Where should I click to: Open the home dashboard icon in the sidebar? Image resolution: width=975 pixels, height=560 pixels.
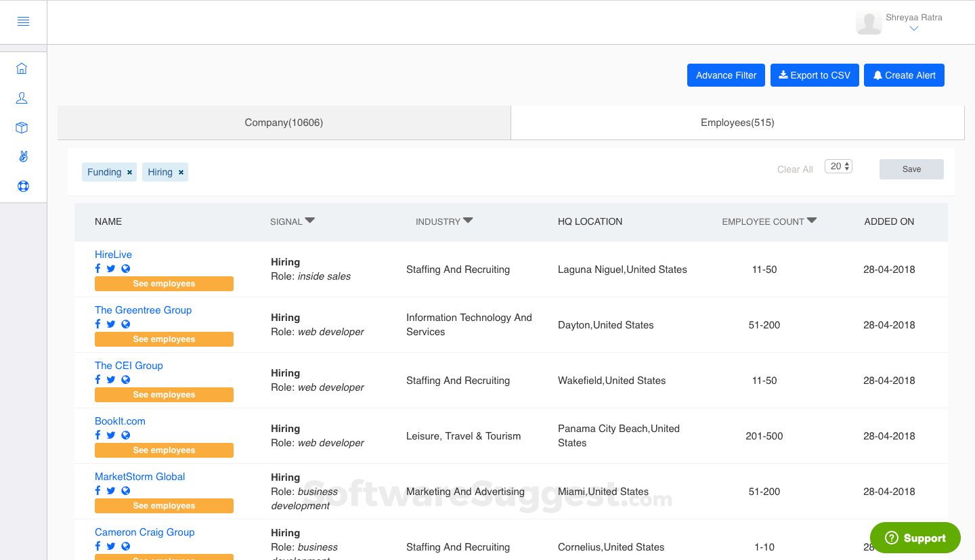pos(22,68)
